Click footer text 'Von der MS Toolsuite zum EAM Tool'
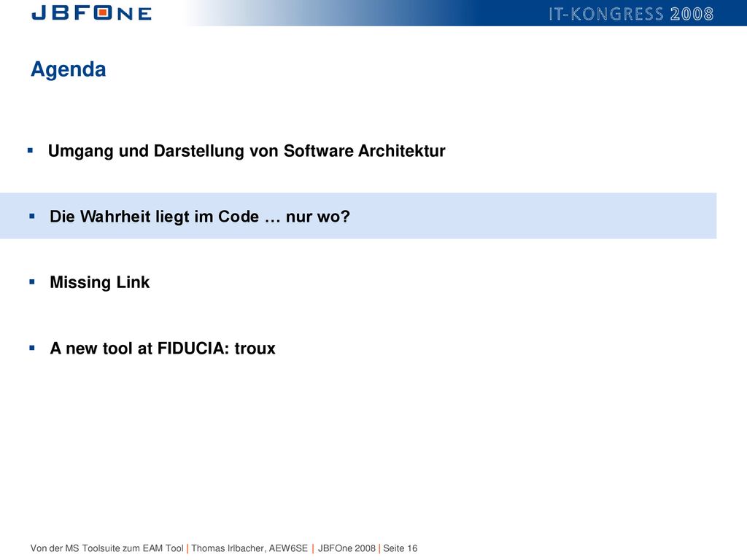Screen dimensions: 747x560 pyautogui.click(x=107, y=548)
